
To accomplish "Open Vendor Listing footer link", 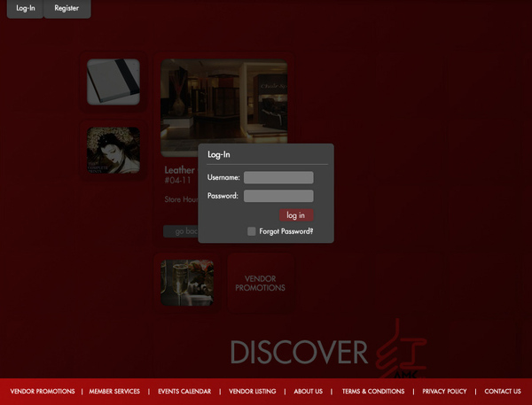I will click(253, 391).
